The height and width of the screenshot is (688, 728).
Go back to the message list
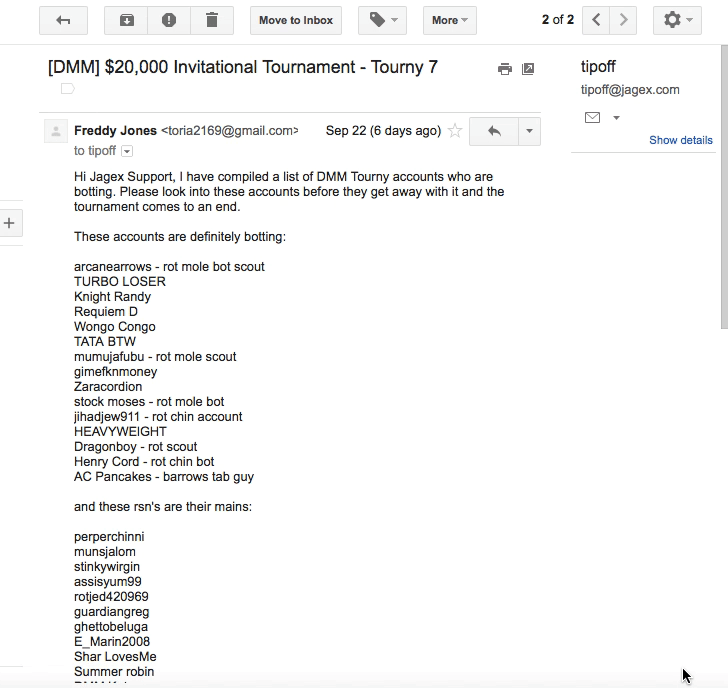pyautogui.click(x=63, y=20)
